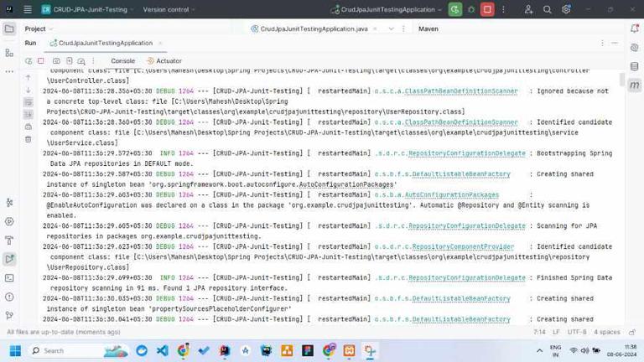Open the Structure tool window icon
Viewport: 644px width, 362px height.
pos(9,53)
